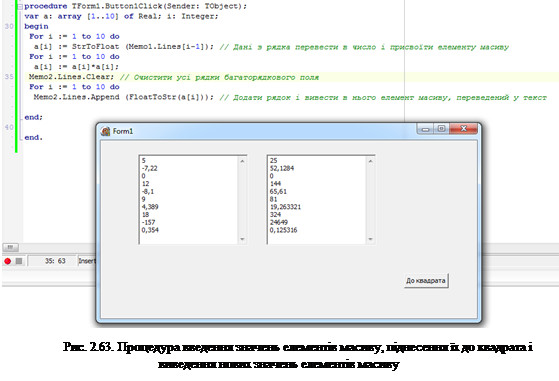Click the value "24649" in the right memo
The image size is (559, 381).
click(x=279, y=222)
